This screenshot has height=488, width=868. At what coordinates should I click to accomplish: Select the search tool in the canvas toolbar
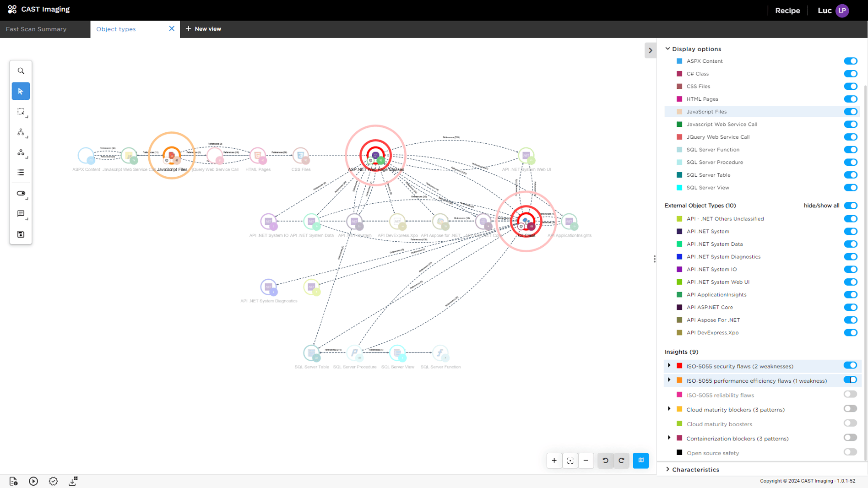pyautogui.click(x=21, y=70)
